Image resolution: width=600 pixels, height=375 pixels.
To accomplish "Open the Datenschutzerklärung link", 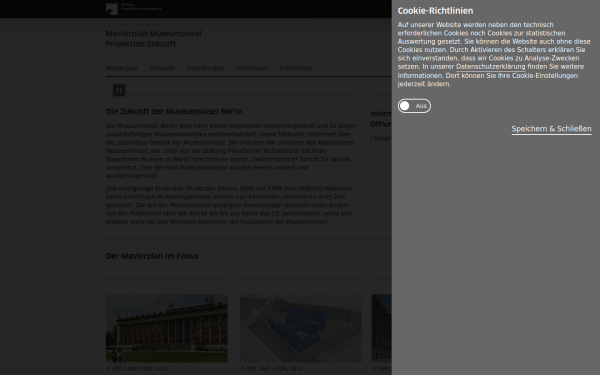I will click(x=491, y=67).
